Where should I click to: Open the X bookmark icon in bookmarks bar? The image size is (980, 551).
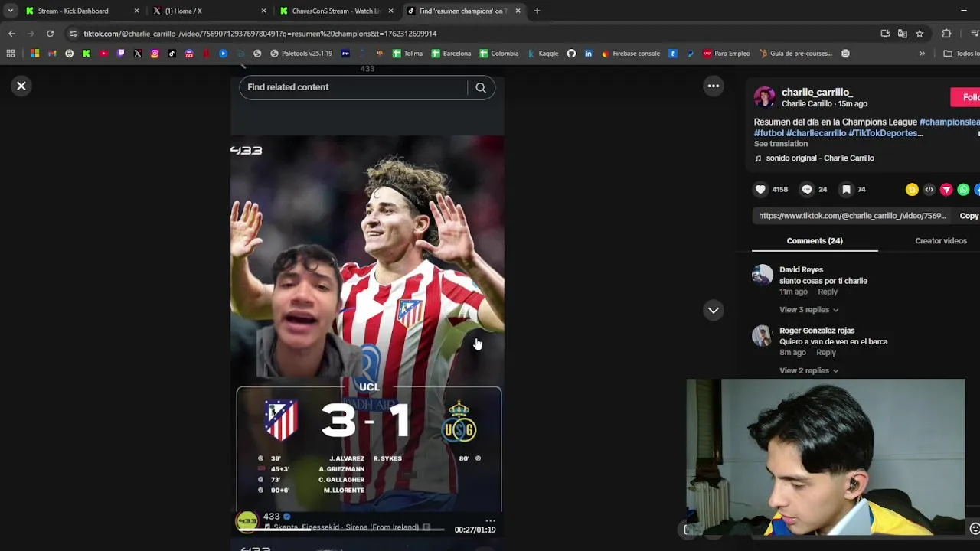coord(138,54)
